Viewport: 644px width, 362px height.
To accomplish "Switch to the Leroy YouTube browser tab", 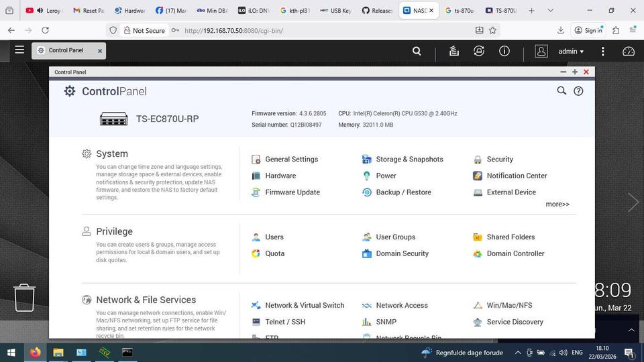I will (43, 10).
